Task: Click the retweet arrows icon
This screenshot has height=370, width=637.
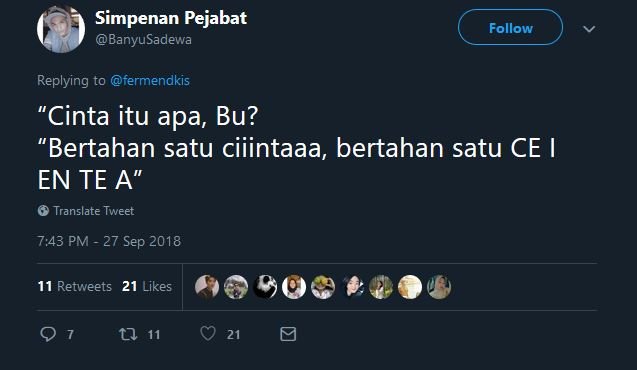Action: tap(128, 334)
